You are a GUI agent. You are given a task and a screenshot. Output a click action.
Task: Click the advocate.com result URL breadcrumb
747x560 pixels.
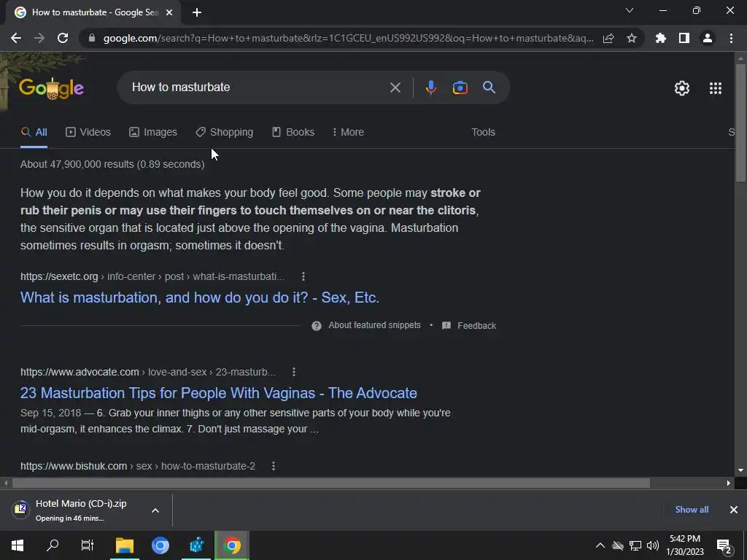pyautogui.click(x=147, y=372)
